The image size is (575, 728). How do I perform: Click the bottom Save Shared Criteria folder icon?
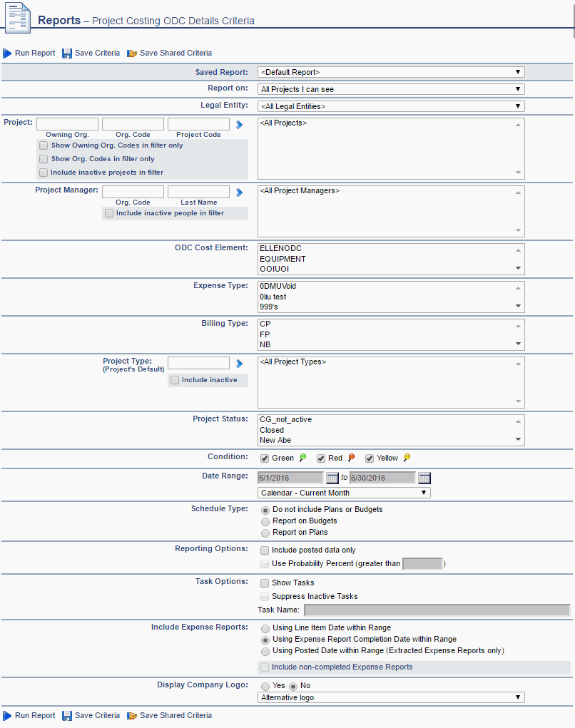point(132,715)
